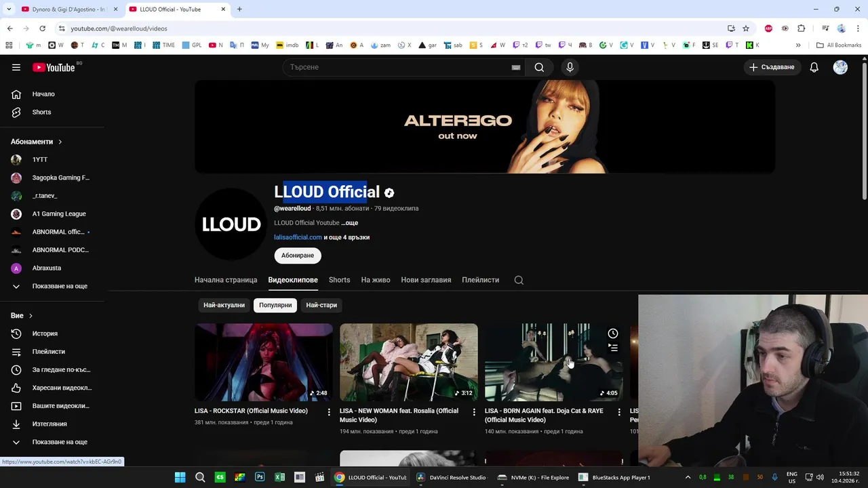Image resolution: width=868 pixels, height=488 pixels.
Task: Click the ALTER EGO channel banner
Action: coord(485,127)
